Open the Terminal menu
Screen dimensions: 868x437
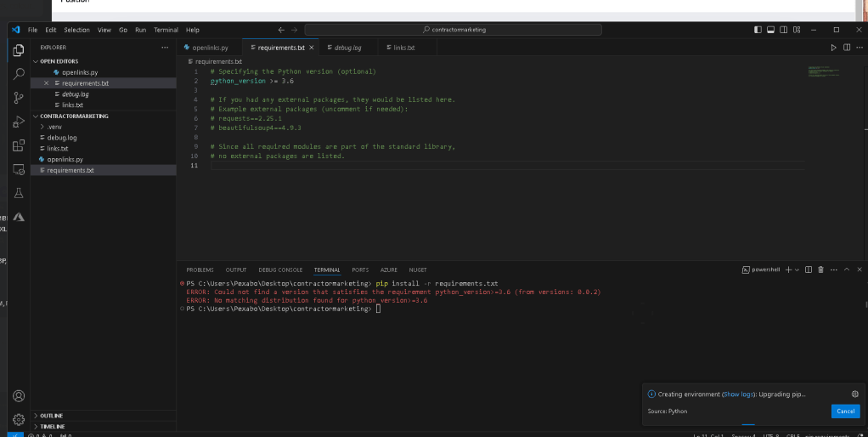166,30
